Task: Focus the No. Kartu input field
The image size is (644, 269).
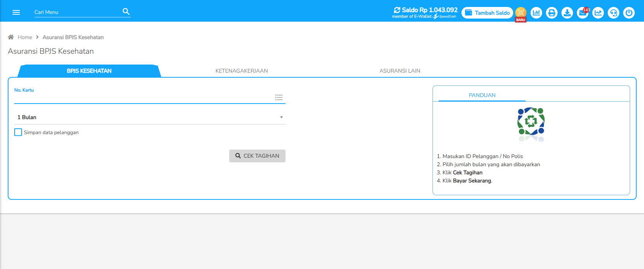Action: [143, 98]
